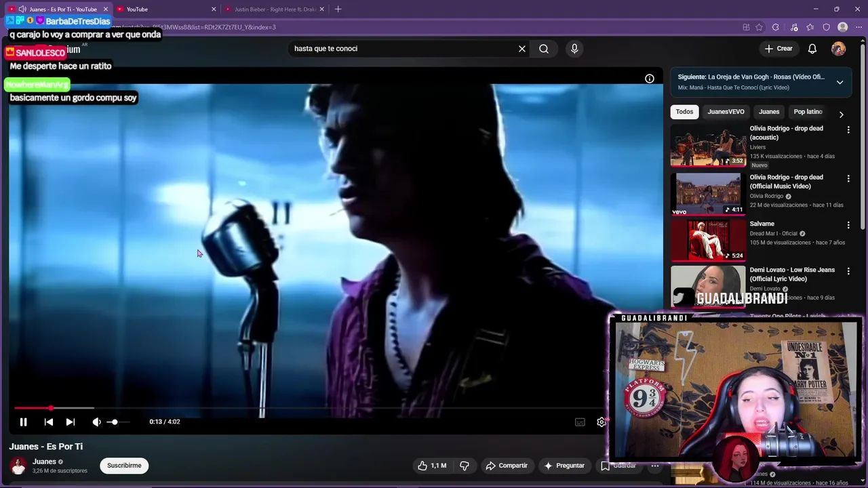
Task: Adjust the player volume slider
Action: click(x=118, y=422)
